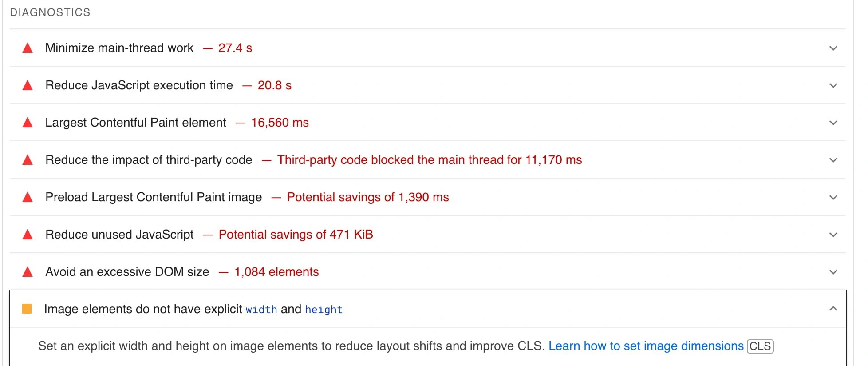Expand the Minimize main-thread work chevron

tap(833, 48)
